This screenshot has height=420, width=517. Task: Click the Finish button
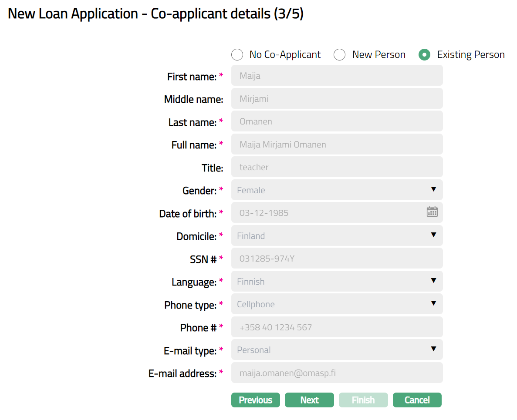click(x=363, y=400)
